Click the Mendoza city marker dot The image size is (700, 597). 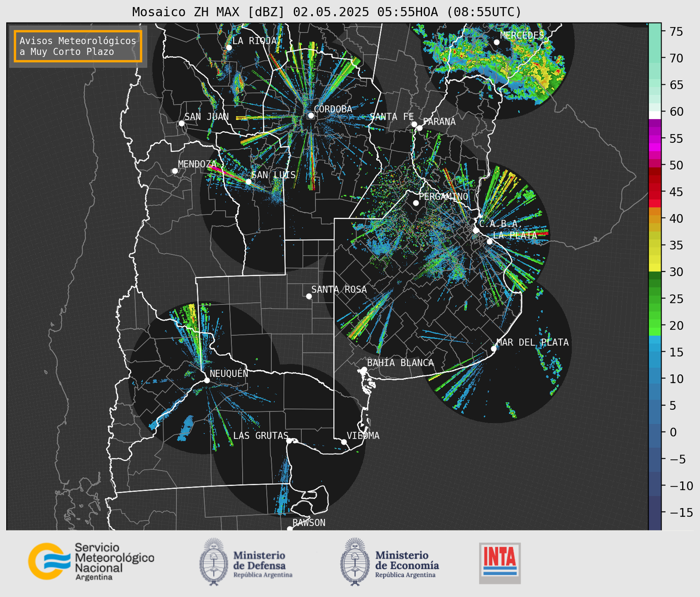point(175,171)
